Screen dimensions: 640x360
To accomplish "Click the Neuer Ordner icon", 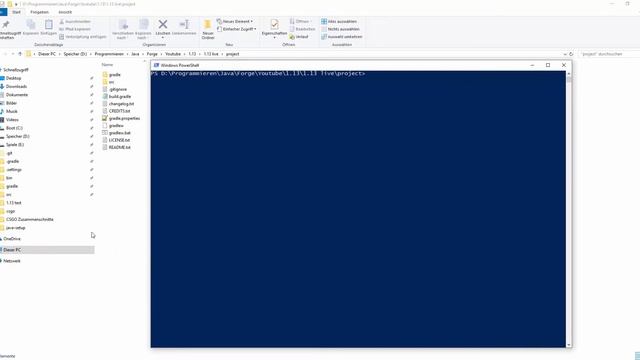I will [x=208, y=24].
